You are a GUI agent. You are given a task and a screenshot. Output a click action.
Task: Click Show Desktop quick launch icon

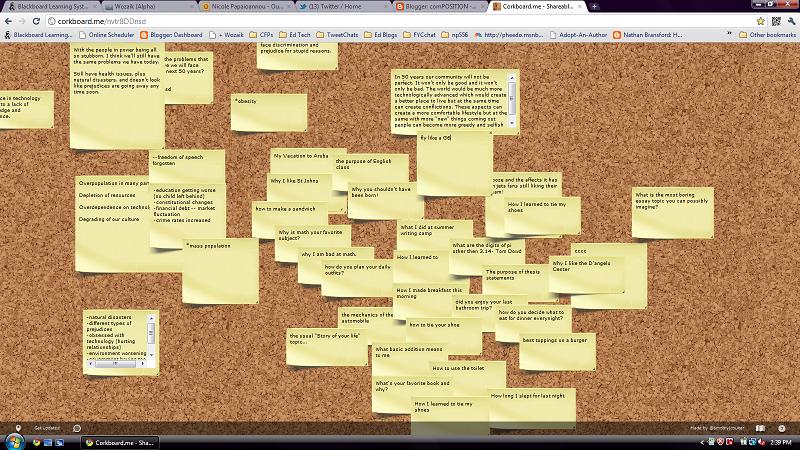click(x=48, y=442)
